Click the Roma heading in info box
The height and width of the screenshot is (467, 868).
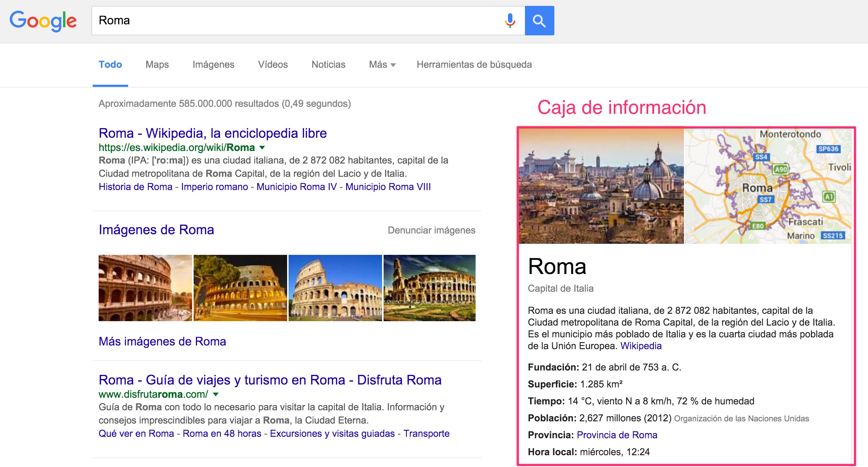click(557, 266)
